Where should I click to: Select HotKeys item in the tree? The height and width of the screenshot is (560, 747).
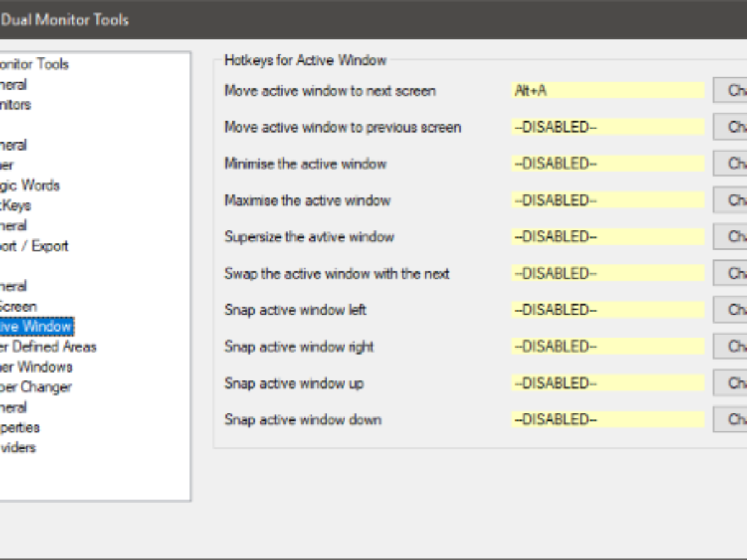(16, 205)
